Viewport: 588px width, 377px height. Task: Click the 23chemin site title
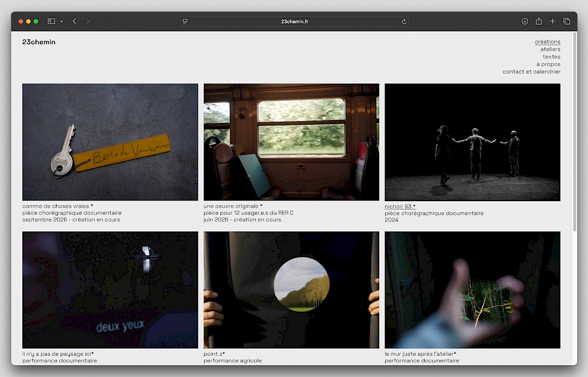[x=39, y=42]
